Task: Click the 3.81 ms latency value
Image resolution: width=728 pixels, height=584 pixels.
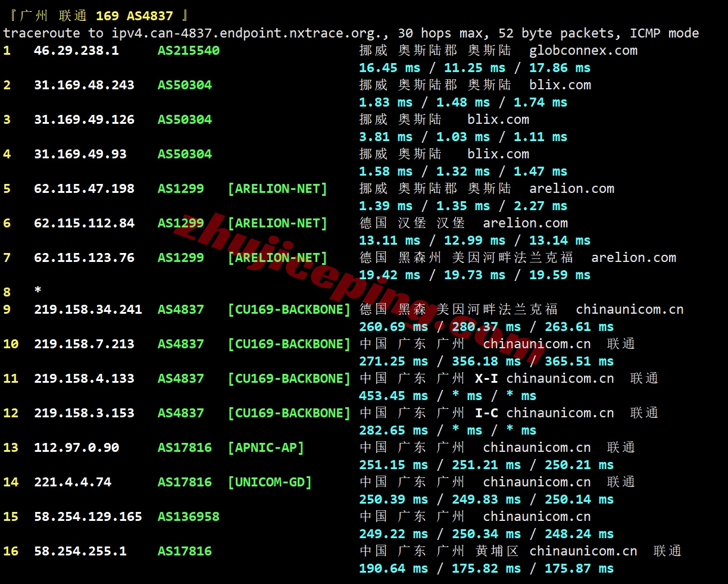Action: pos(386,137)
